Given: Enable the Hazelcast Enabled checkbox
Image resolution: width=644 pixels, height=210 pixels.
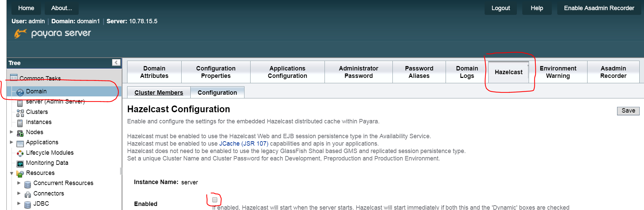Looking at the screenshot, I should coord(215,200).
